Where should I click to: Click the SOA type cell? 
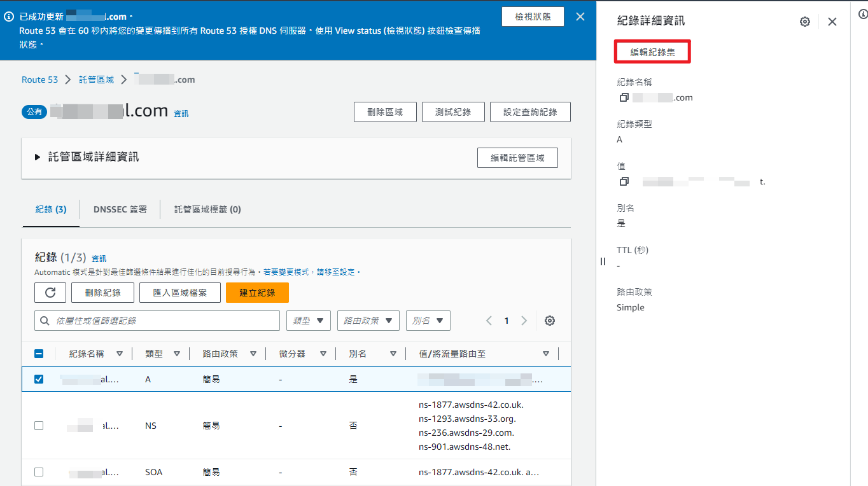[x=154, y=472]
